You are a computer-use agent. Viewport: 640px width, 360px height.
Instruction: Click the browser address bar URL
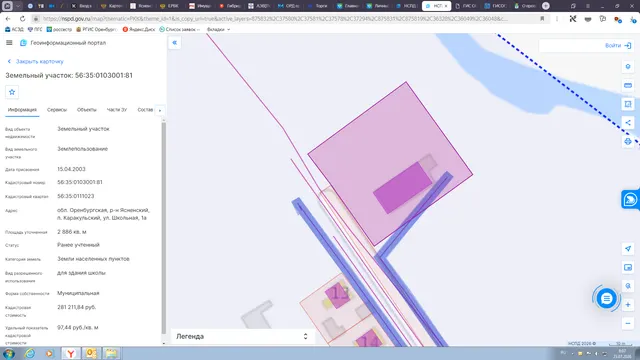coord(276,19)
